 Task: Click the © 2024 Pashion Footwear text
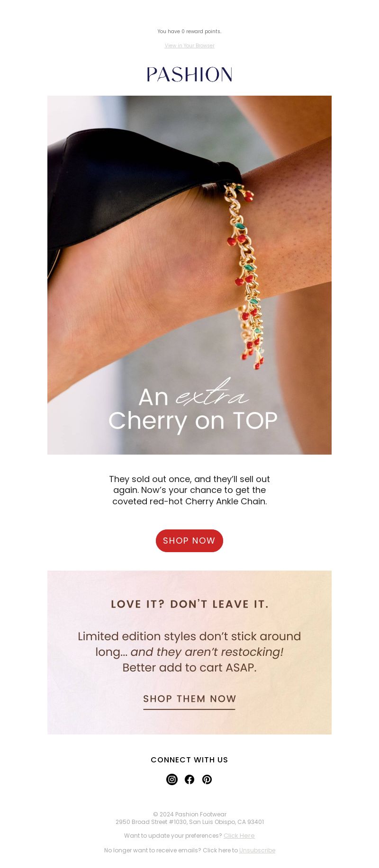189,814
